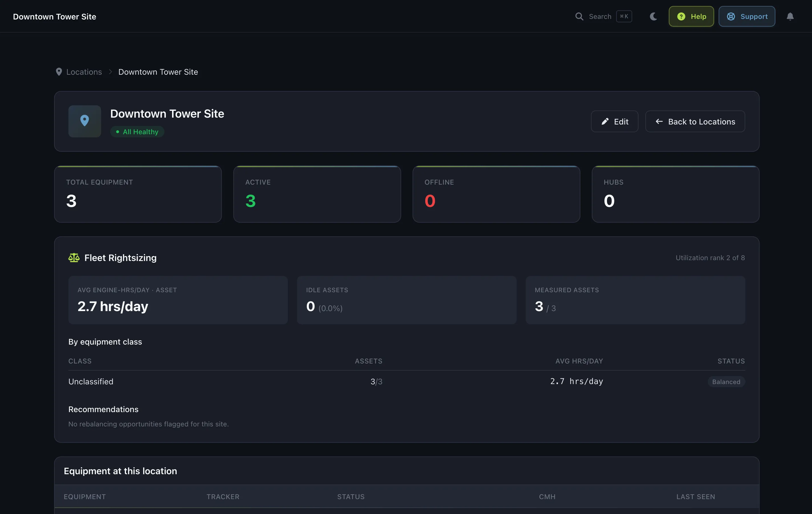Click Fleet Rightsizing heading
Image resolution: width=812 pixels, height=514 pixels.
(120, 258)
